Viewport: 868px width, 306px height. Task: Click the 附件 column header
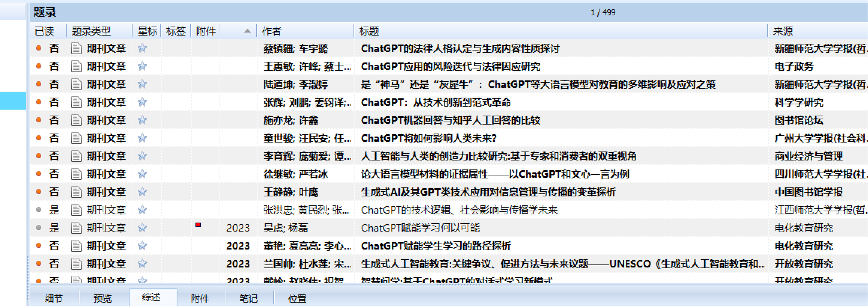pos(206,31)
